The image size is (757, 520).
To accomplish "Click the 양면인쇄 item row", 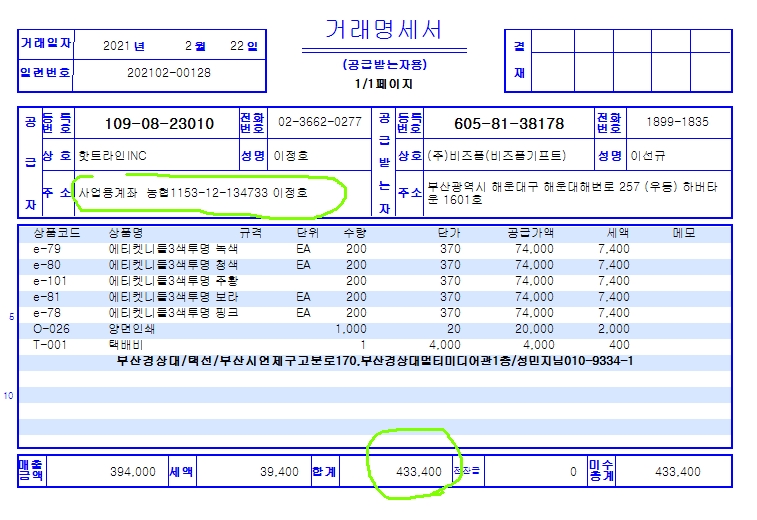I will [132, 329].
